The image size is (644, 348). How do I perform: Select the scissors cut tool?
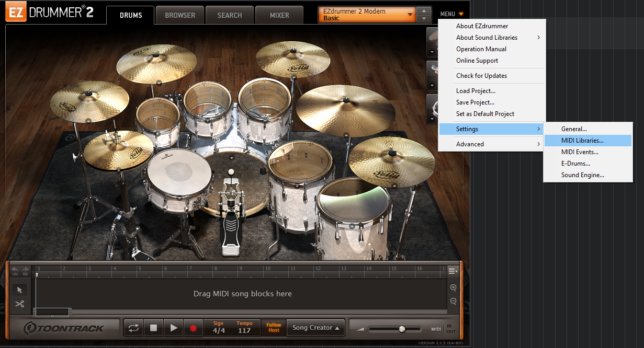(x=20, y=304)
